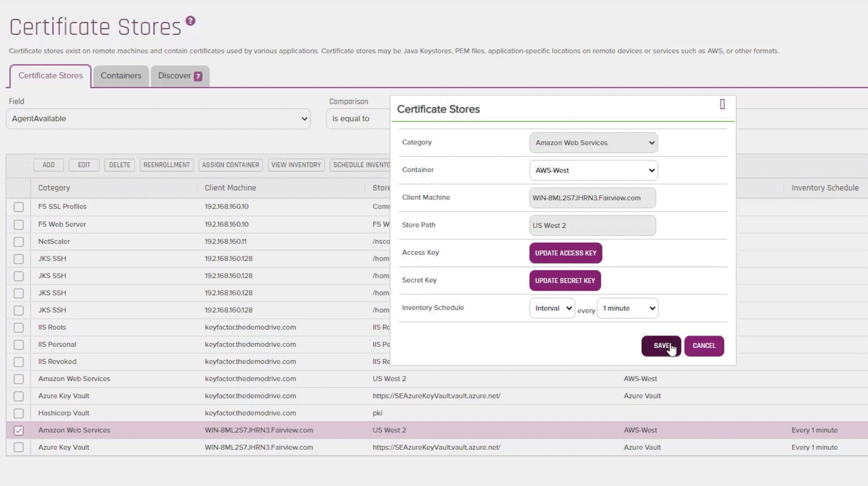
Task: Click the REENROLLMENT action icon
Action: [166, 165]
